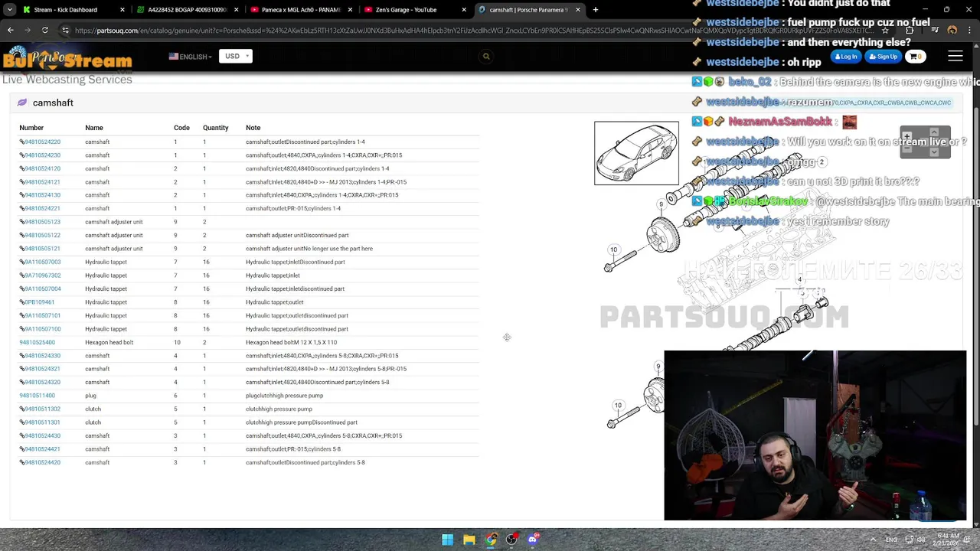Click the Note column header
The width and height of the screenshot is (980, 551).
click(253, 128)
